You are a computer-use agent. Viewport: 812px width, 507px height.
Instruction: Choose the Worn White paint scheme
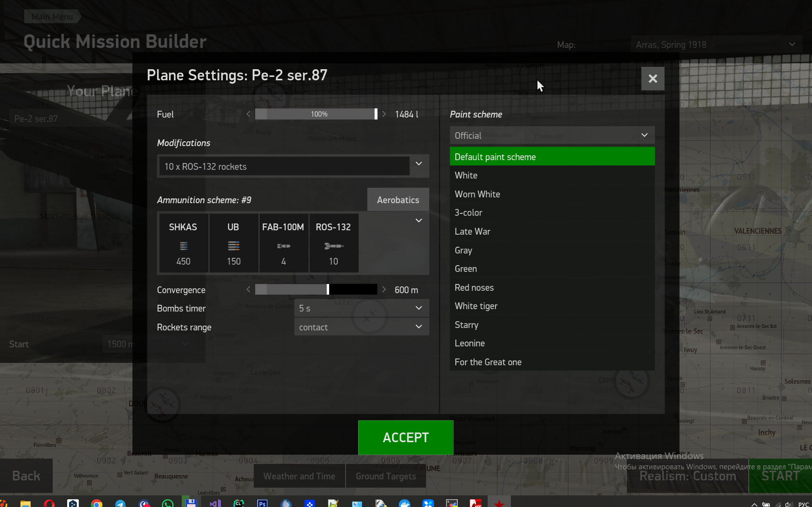tap(552, 194)
